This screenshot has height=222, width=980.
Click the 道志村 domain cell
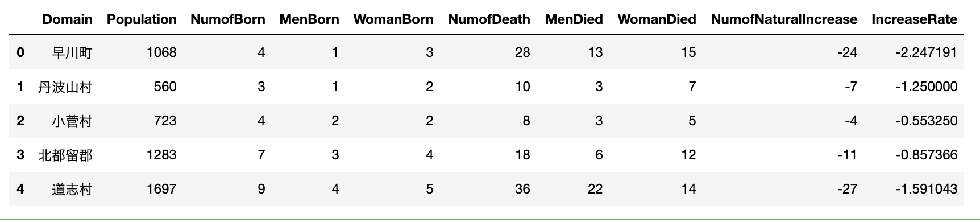coord(72,190)
